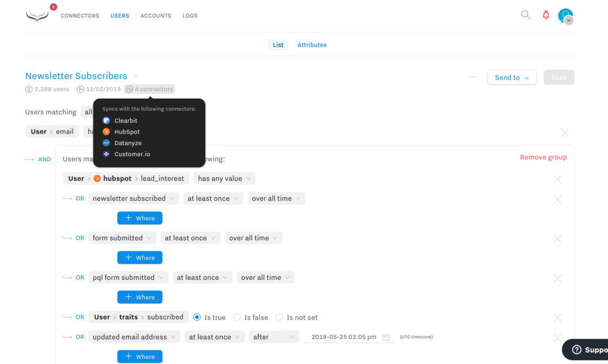Viewport: 608px width, 364px height.
Task: Open the user profile avatar
Action: (565, 16)
